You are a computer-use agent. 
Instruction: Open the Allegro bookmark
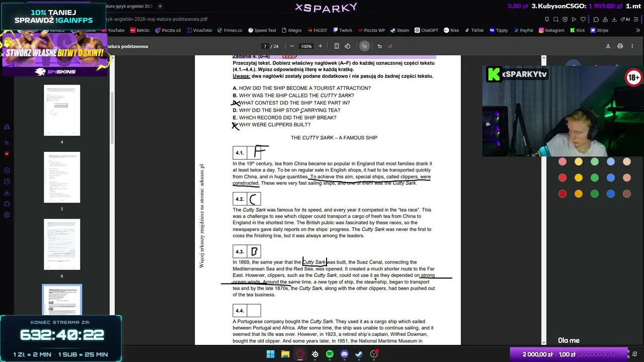(291, 30)
